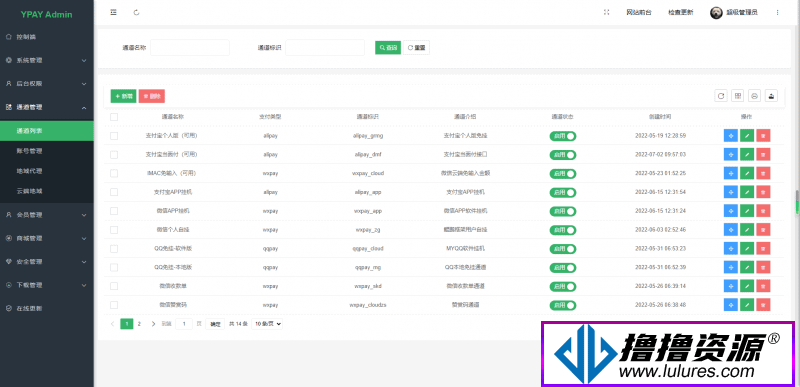Click the header refresh page icon
Screen dimensions: 800x387
136,12
